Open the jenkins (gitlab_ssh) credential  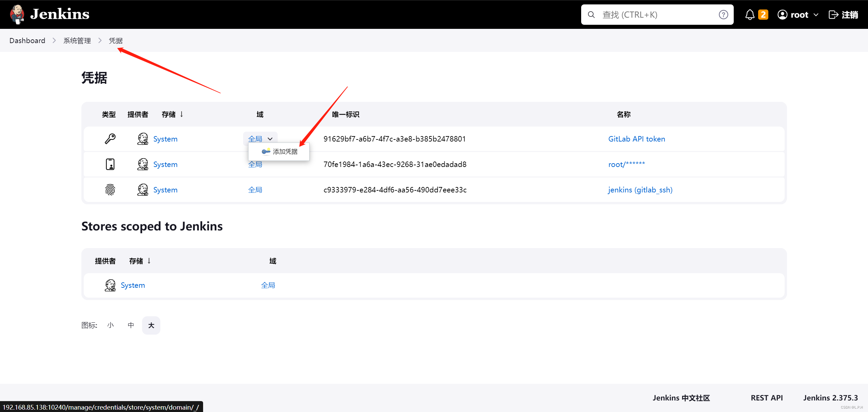[x=640, y=190]
